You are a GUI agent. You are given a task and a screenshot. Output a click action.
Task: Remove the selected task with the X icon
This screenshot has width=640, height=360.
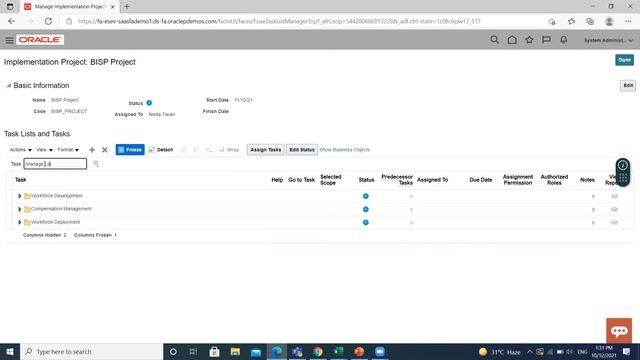(105, 150)
